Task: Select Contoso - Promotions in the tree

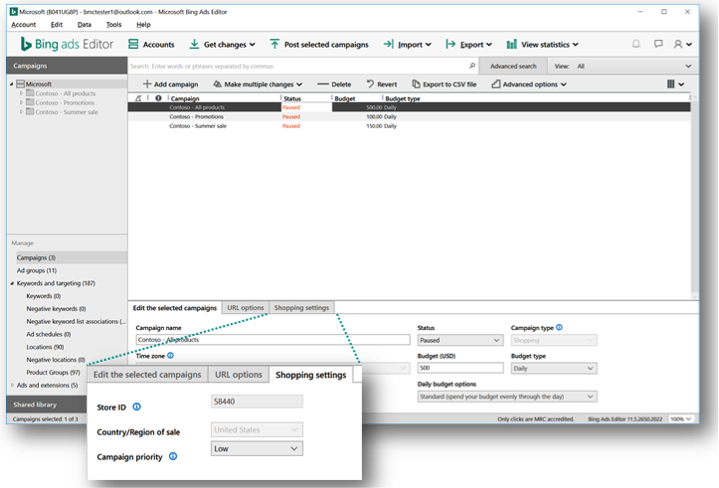Action: point(64,103)
